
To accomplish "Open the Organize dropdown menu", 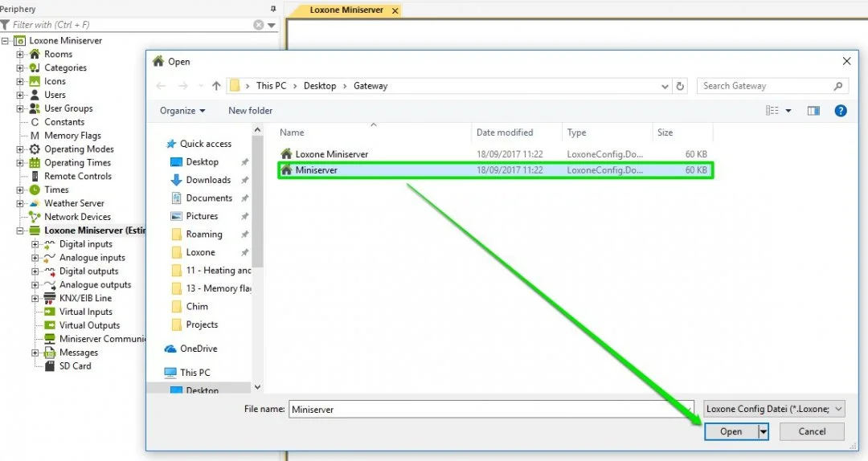I will point(182,111).
